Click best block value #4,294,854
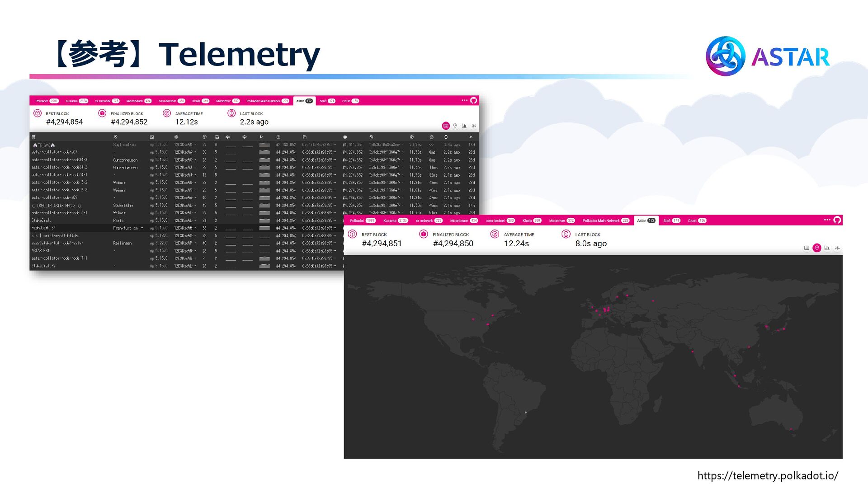 [x=64, y=122]
